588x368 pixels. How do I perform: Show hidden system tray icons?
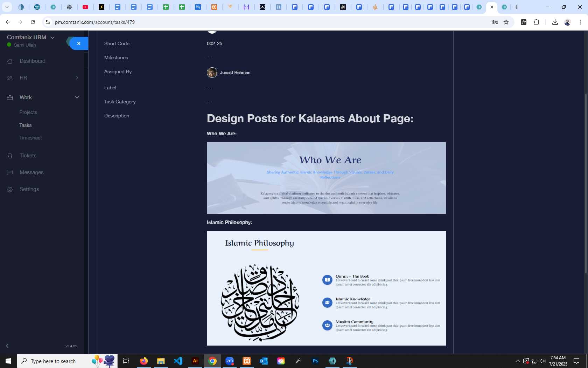[518, 361]
